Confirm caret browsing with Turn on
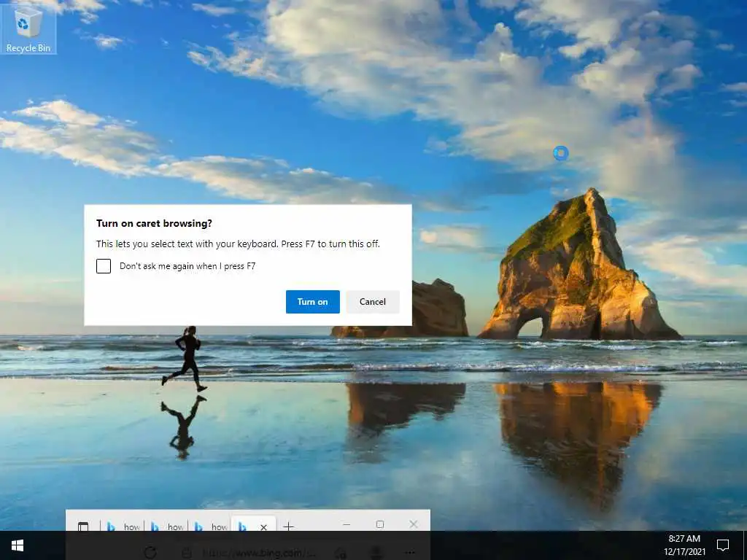747x560 pixels. coord(312,301)
